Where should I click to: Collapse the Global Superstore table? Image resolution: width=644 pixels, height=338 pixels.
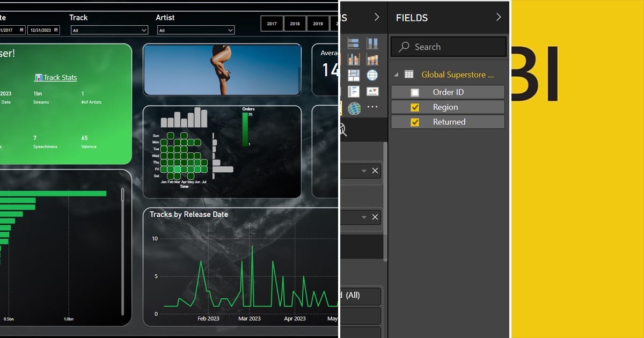tap(396, 75)
